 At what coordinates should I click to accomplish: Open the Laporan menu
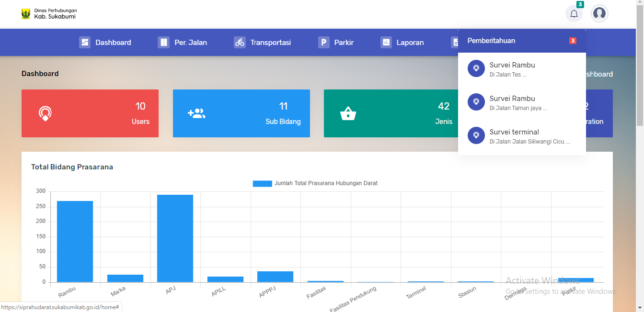point(410,43)
